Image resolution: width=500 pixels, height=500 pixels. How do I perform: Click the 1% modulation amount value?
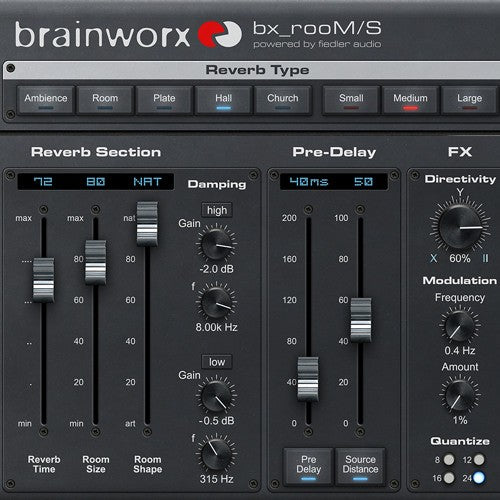click(x=460, y=420)
